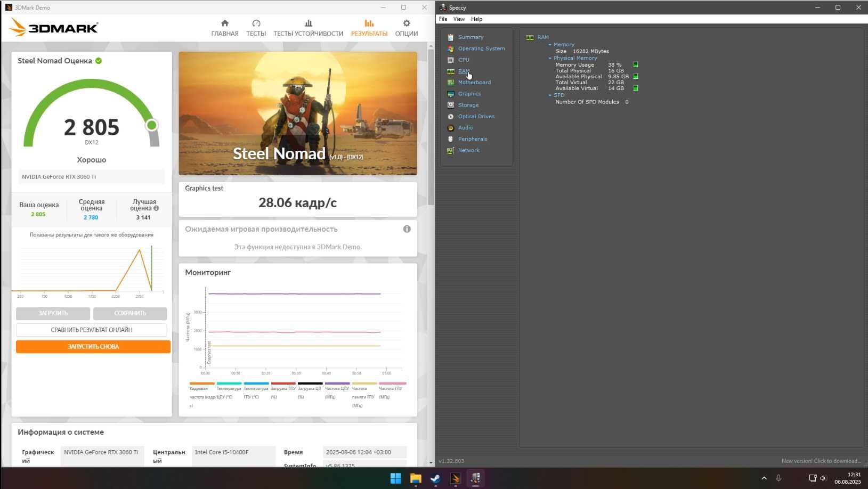The image size is (868, 489).
Task: Collapse the Memory tree node
Action: pos(550,45)
